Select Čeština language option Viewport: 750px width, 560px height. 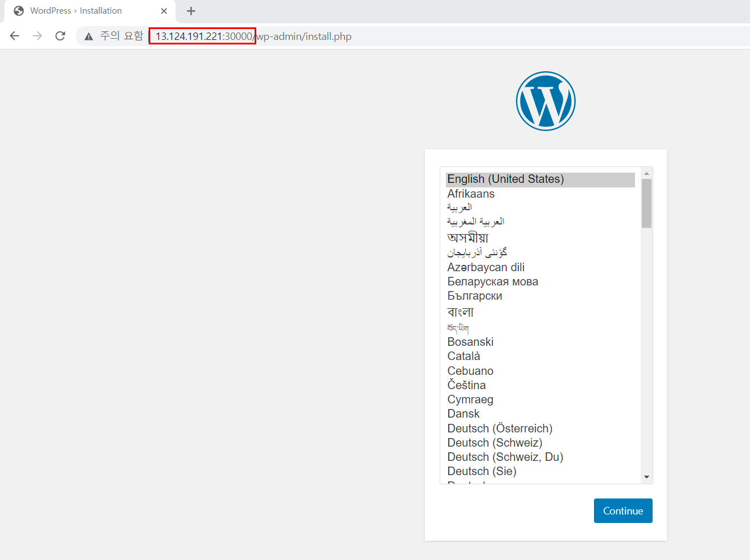(540, 385)
